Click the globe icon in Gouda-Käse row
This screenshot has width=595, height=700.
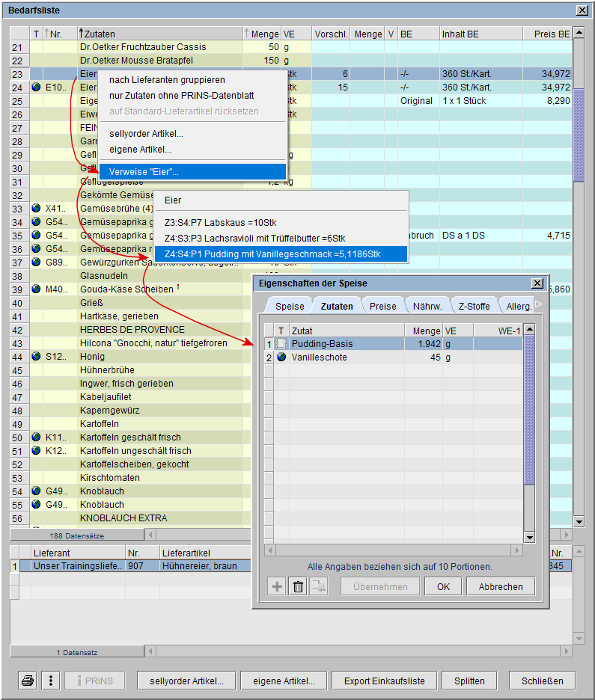coord(36,289)
